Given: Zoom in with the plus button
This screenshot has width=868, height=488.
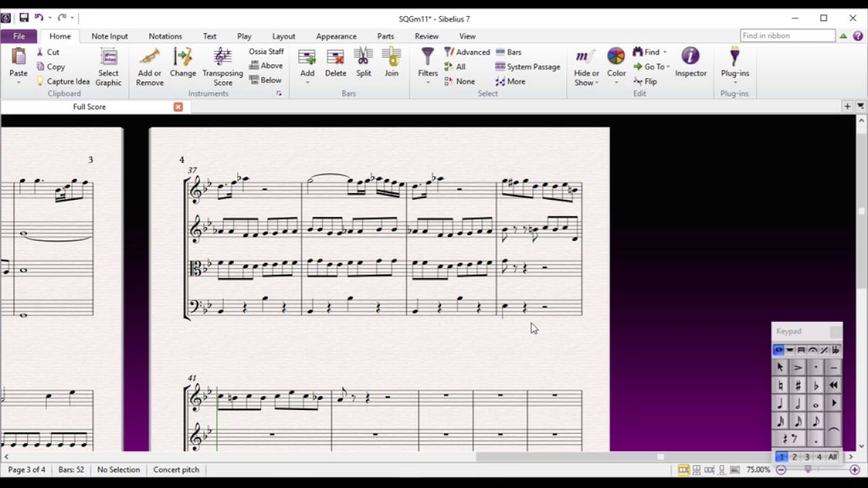Looking at the screenshot, I should [x=854, y=470].
